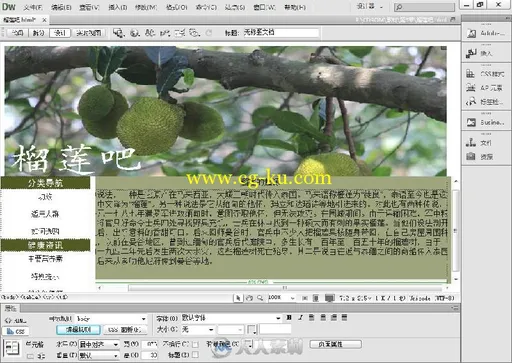Click the search field in application bar
Screen dimensions: 512x363
click(424, 6)
